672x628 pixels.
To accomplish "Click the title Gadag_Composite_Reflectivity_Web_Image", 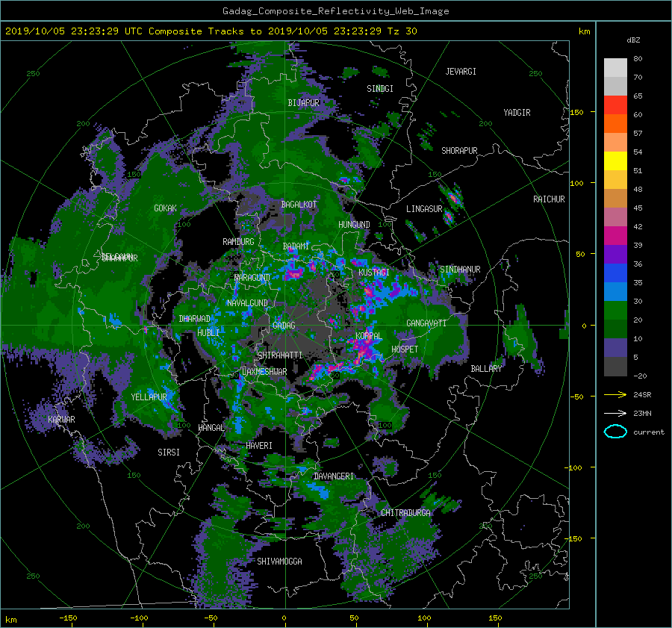I will [x=335, y=11].
